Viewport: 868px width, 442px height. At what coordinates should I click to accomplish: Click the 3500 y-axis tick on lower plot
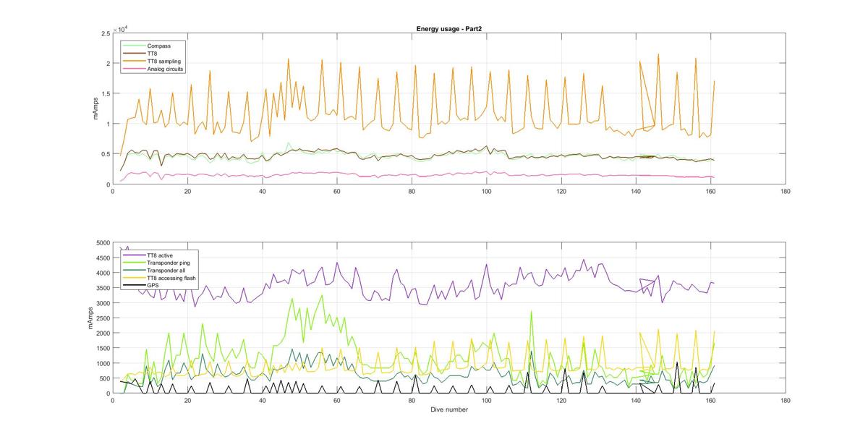click(102, 289)
